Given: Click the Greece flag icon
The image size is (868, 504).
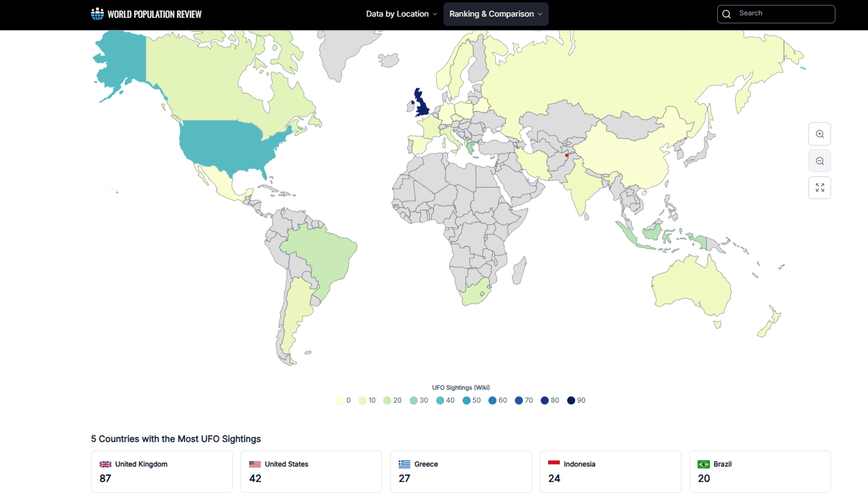Looking at the screenshot, I should pos(404,465).
